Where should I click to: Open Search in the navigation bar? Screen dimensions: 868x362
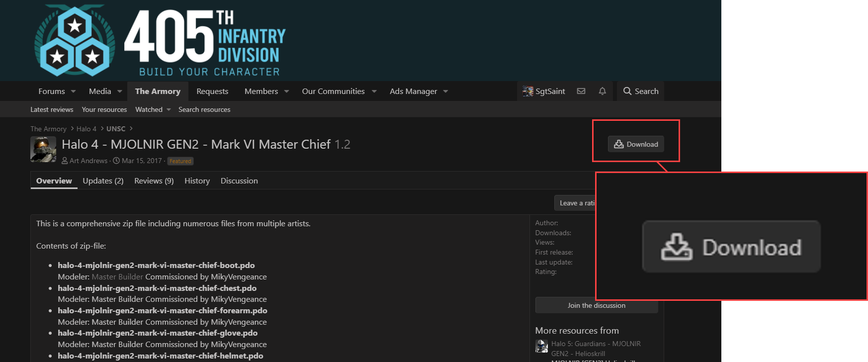click(x=641, y=91)
